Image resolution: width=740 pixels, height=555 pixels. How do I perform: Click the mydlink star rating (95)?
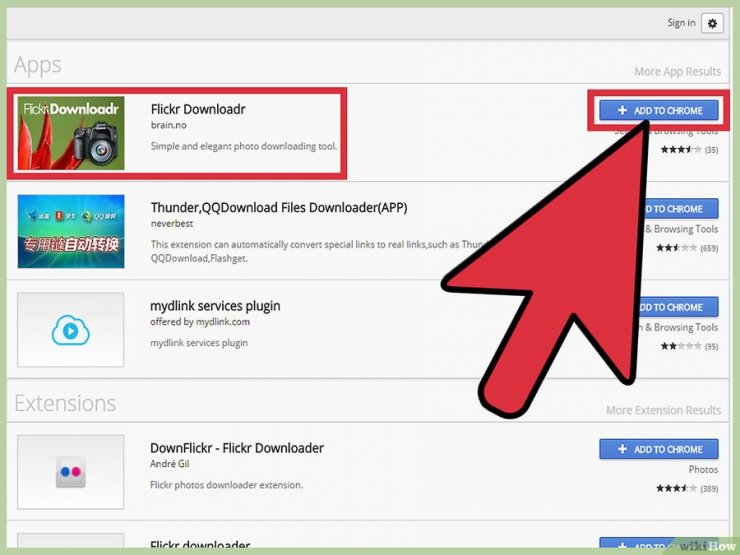(689, 346)
